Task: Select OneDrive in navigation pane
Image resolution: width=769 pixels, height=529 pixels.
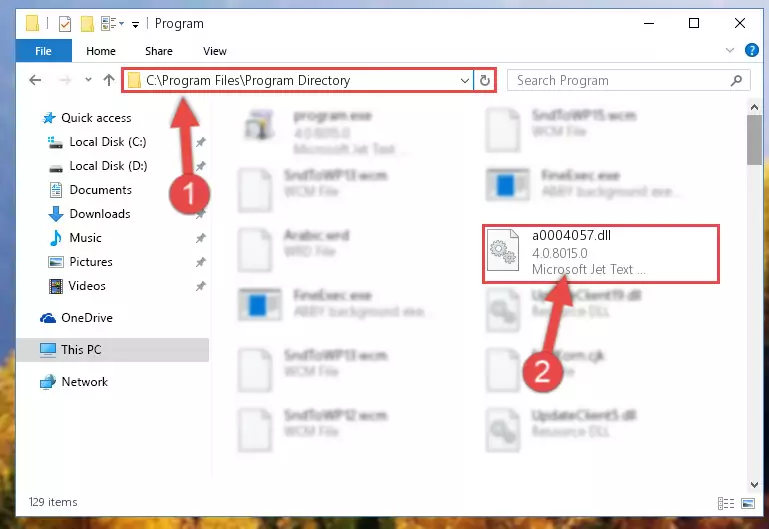Action: 87,318
